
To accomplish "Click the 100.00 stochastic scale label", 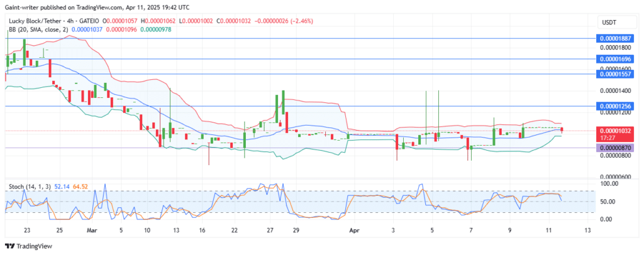I will point(608,183).
